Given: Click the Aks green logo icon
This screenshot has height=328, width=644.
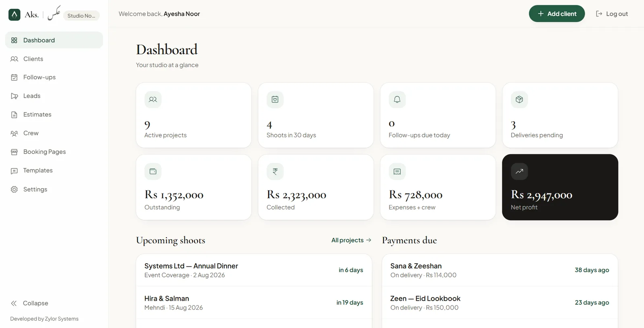Looking at the screenshot, I should [14, 15].
